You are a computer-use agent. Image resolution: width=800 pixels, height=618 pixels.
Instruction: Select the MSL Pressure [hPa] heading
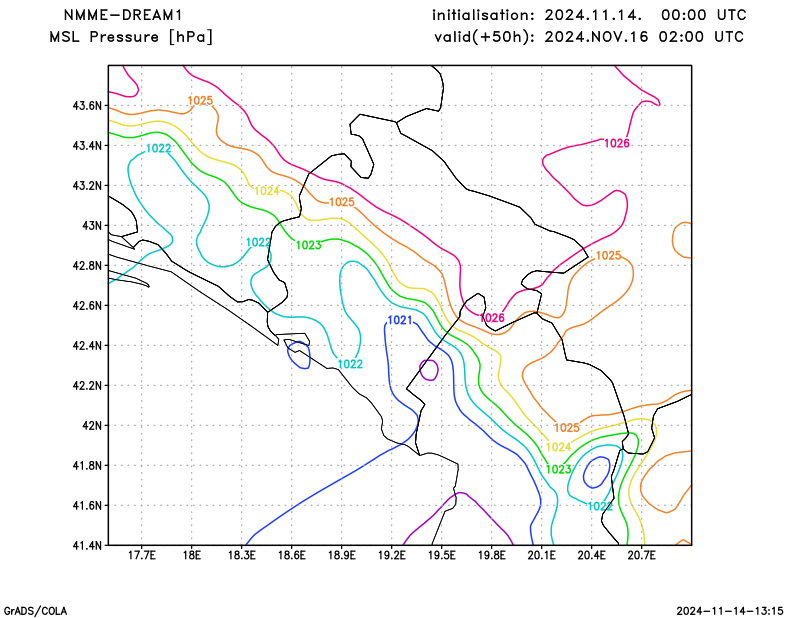[x=131, y=37]
